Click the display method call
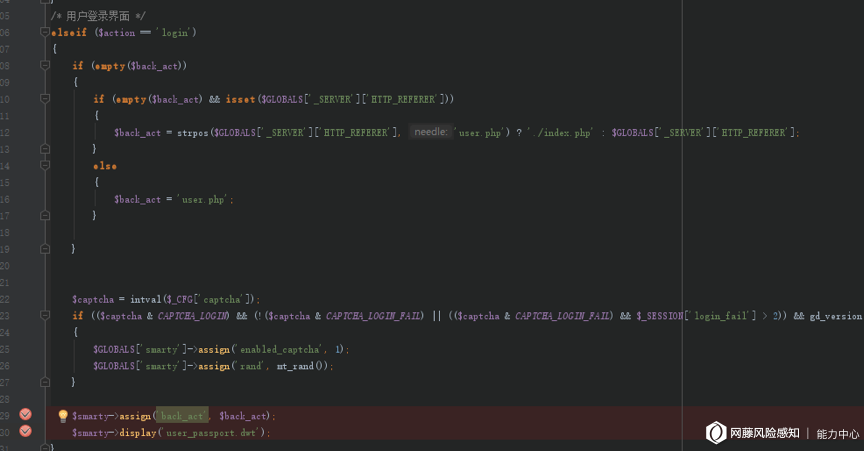Screen dimensions: 864x451 coord(138,433)
